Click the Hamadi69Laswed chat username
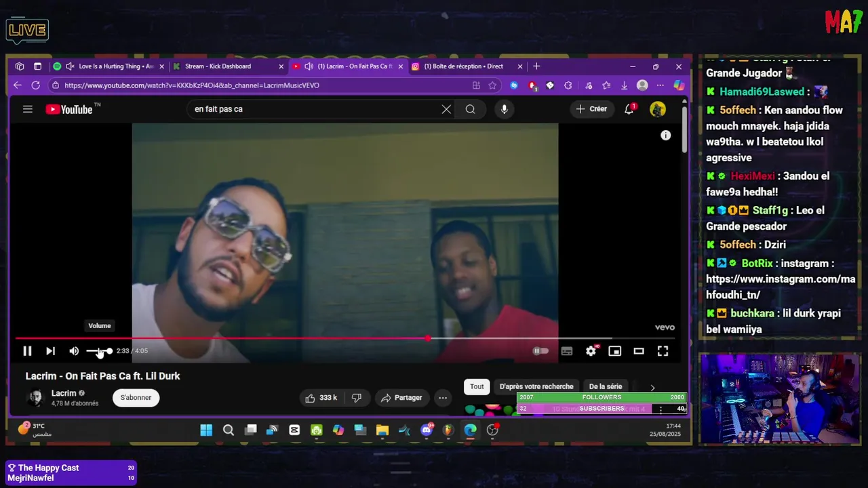Viewport: 868px width, 488px height. [761, 91]
